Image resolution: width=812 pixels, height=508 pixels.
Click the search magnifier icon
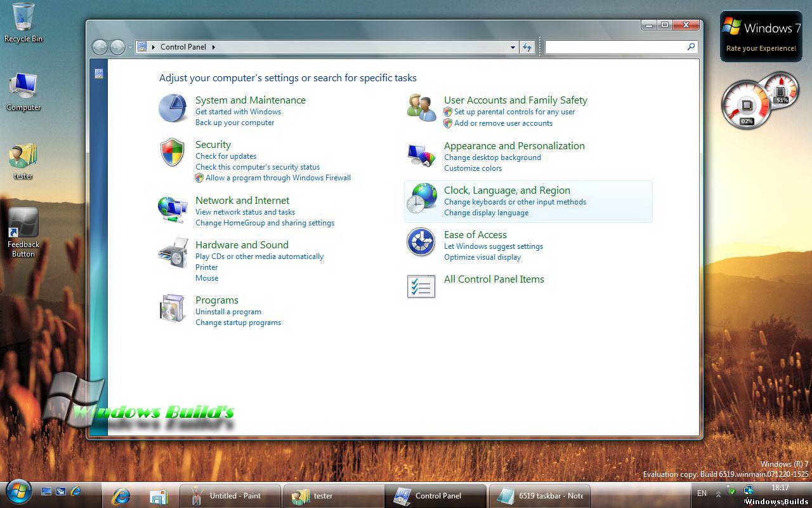point(691,46)
